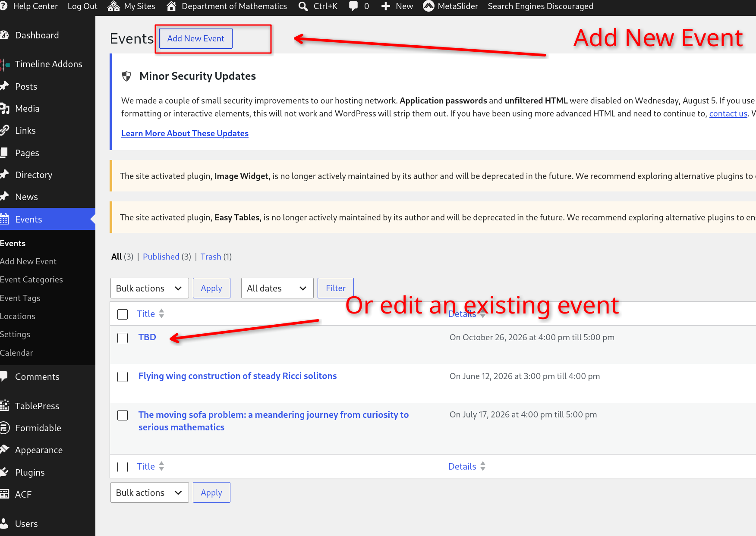Show the Published events filter
756x536 pixels.
coord(161,257)
